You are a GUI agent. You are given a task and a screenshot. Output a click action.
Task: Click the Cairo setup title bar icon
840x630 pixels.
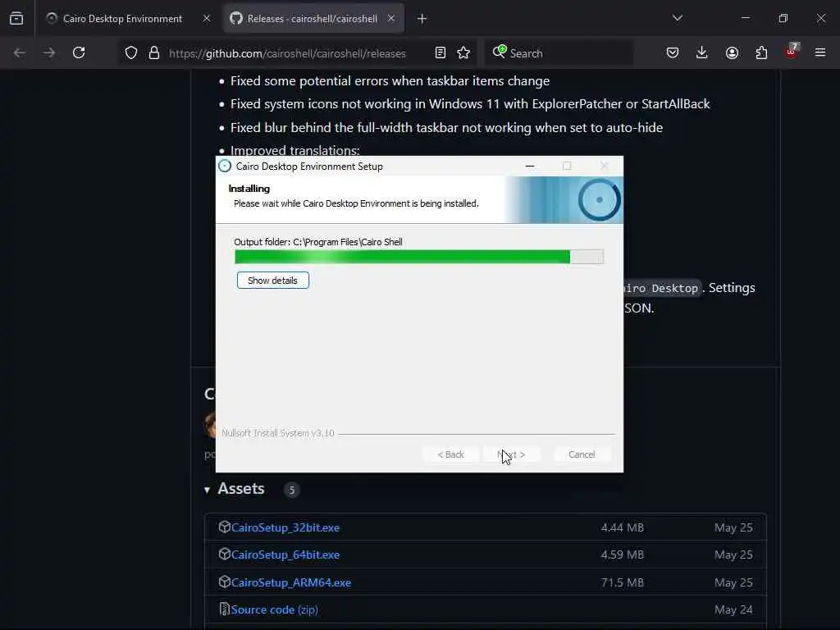[x=225, y=166]
